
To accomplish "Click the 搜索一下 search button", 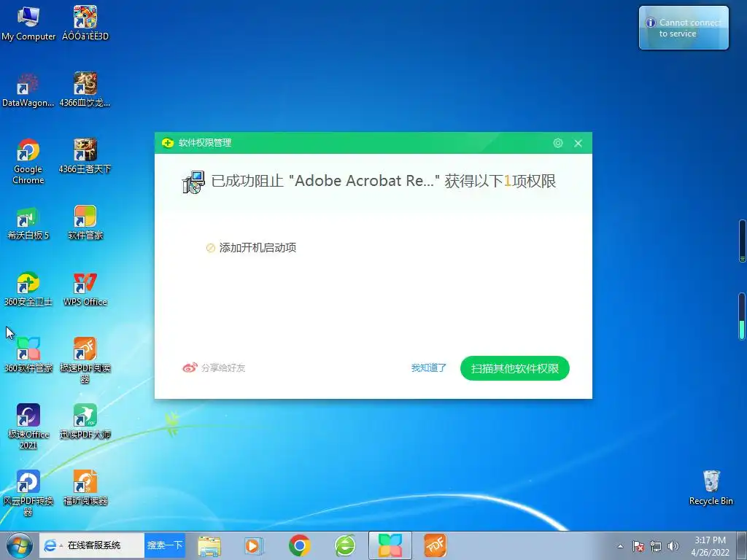I will coord(164,545).
